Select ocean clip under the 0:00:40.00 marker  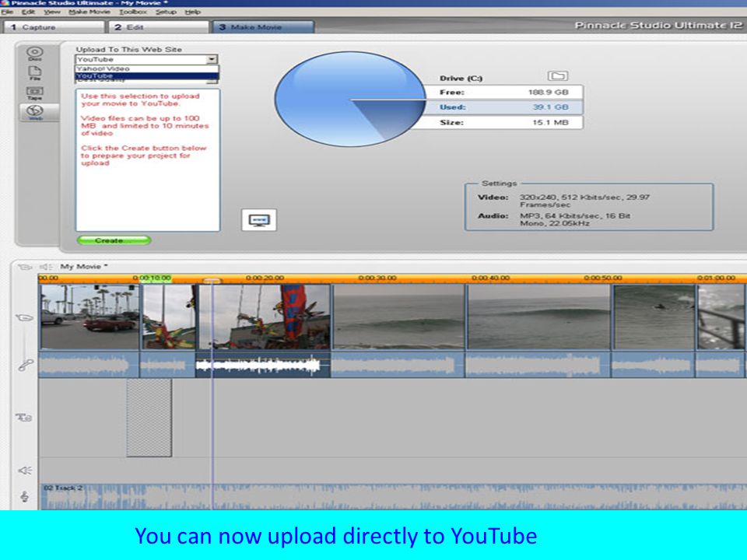[538, 317]
